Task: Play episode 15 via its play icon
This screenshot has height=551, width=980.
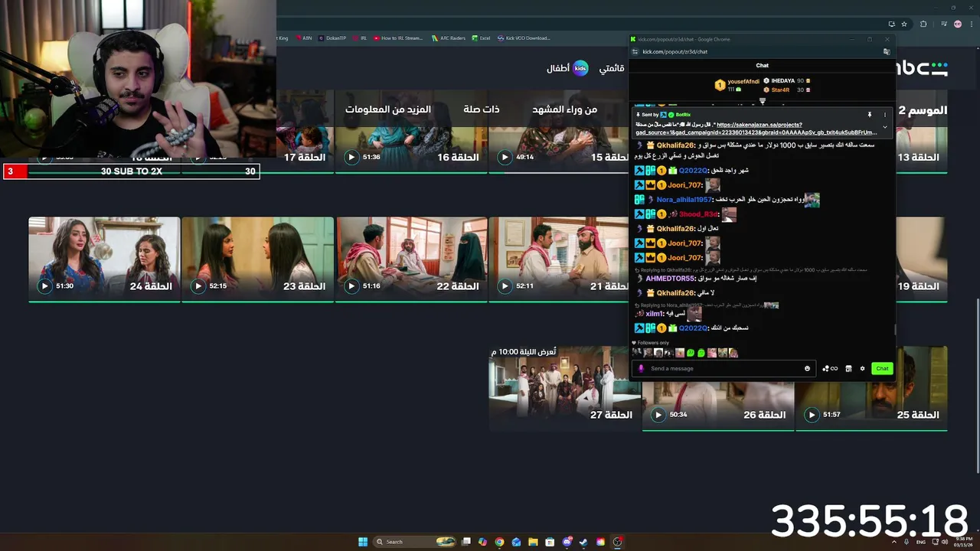Action: [505, 157]
